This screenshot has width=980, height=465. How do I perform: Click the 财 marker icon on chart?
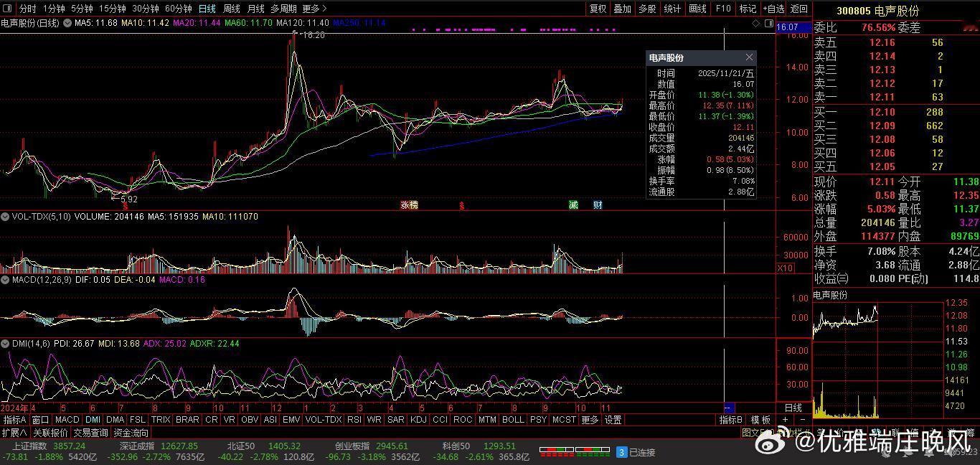[598, 205]
